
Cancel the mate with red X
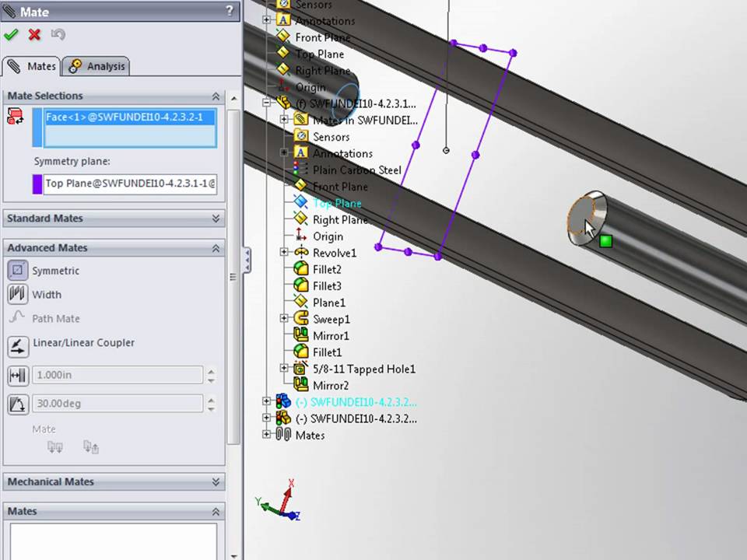point(34,35)
